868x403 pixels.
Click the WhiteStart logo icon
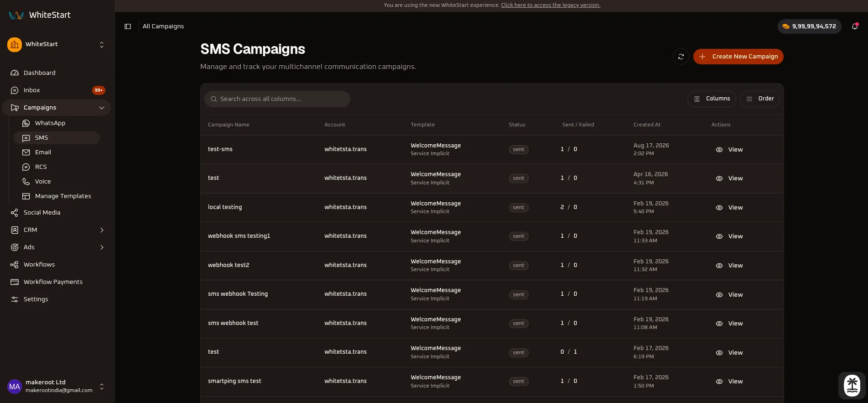(x=16, y=15)
